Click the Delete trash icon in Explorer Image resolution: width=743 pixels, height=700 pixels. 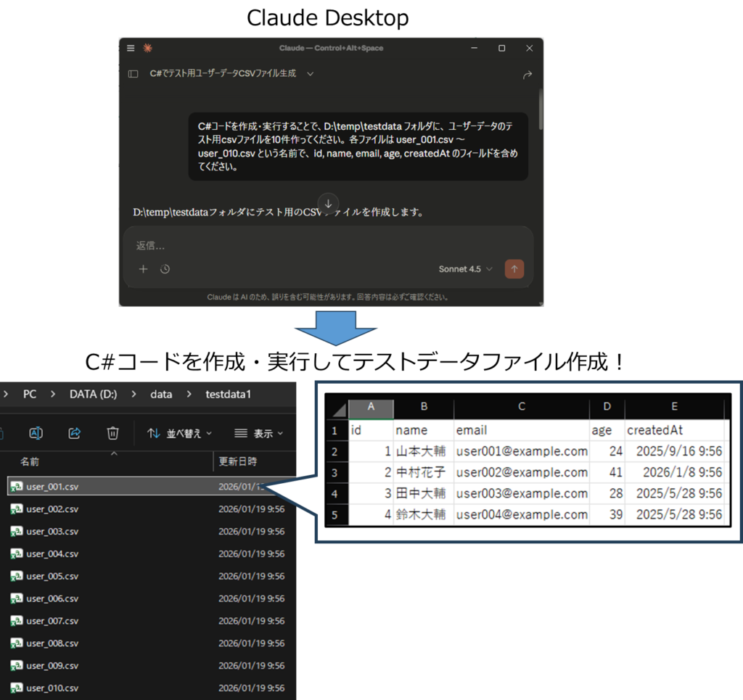click(112, 433)
